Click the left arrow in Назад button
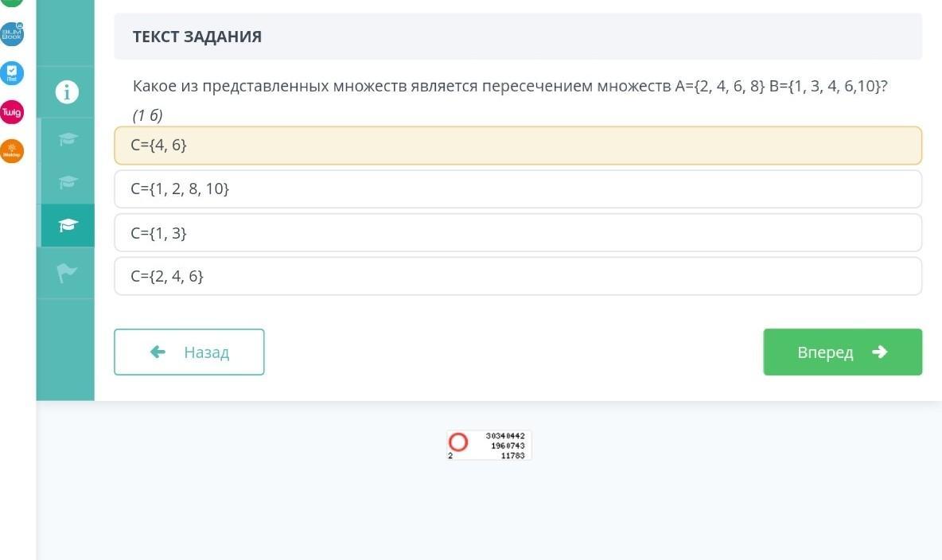Screen dimensions: 942x560 158,352
